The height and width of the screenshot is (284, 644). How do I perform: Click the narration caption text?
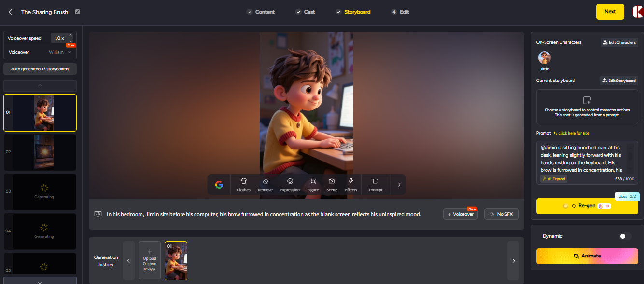click(264, 214)
